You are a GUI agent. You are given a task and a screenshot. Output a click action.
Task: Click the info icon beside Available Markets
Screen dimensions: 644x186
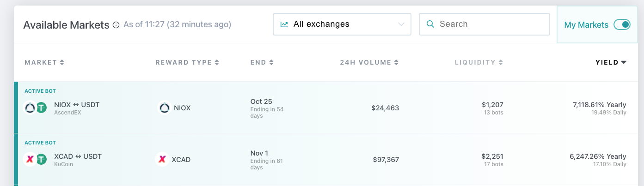[116, 25]
